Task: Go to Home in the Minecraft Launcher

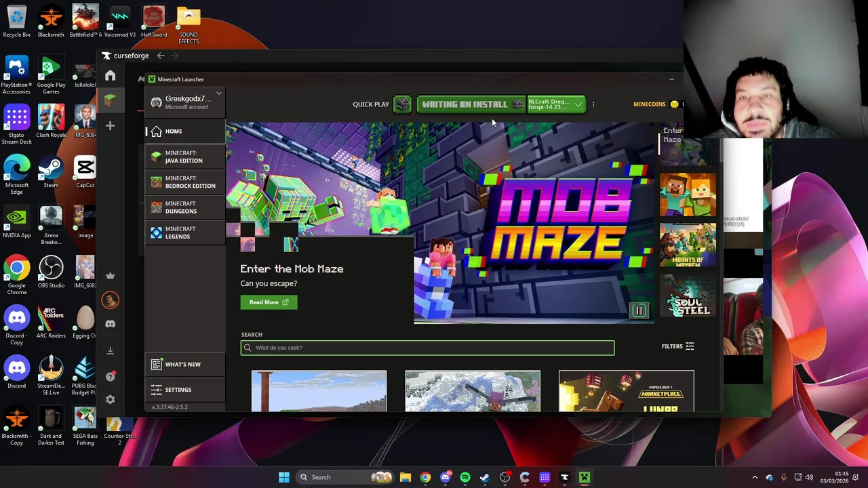Action: tap(185, 131)
